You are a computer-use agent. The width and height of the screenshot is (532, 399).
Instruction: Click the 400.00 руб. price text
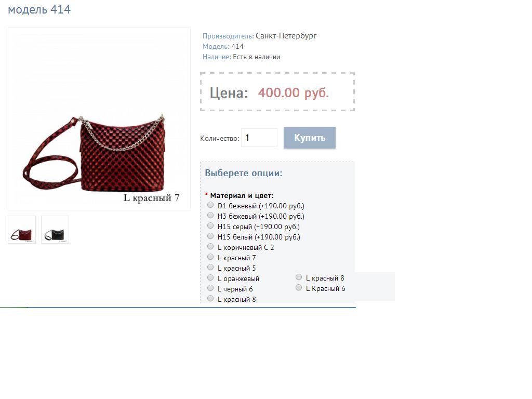pos(294,92)
